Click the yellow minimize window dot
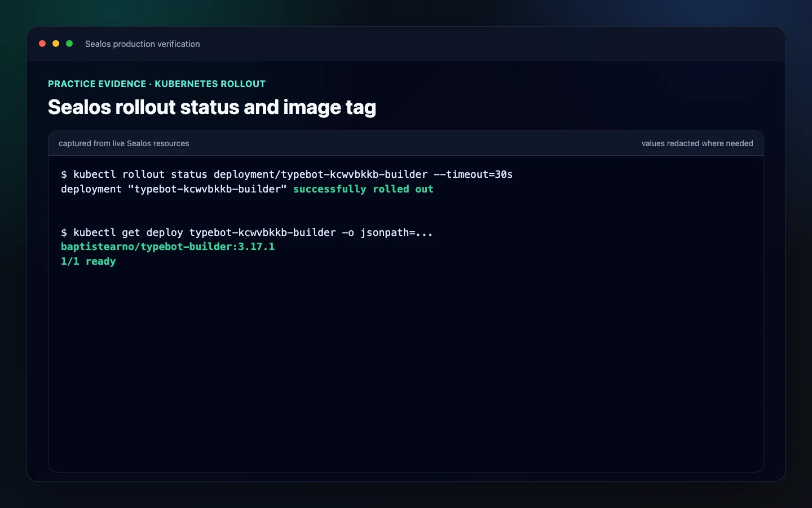Image resolution: width=812 pixels, height=508 pixels. point(56,43)
